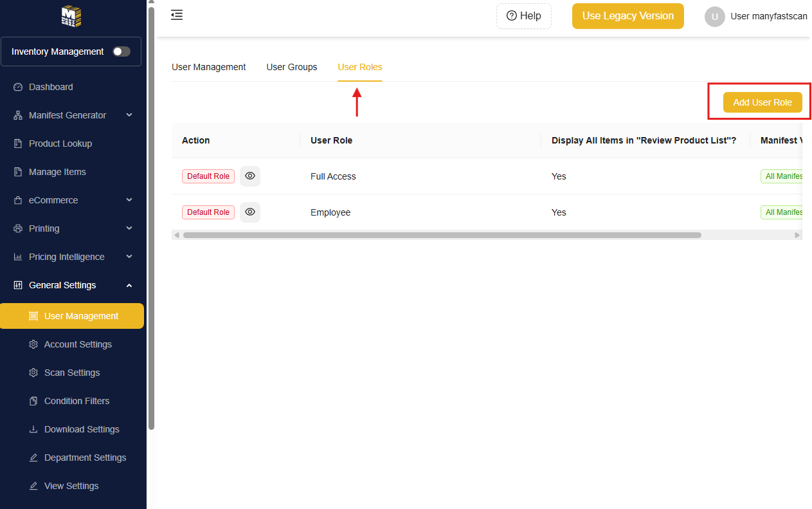Click the Use Legacy Version button

628,16
